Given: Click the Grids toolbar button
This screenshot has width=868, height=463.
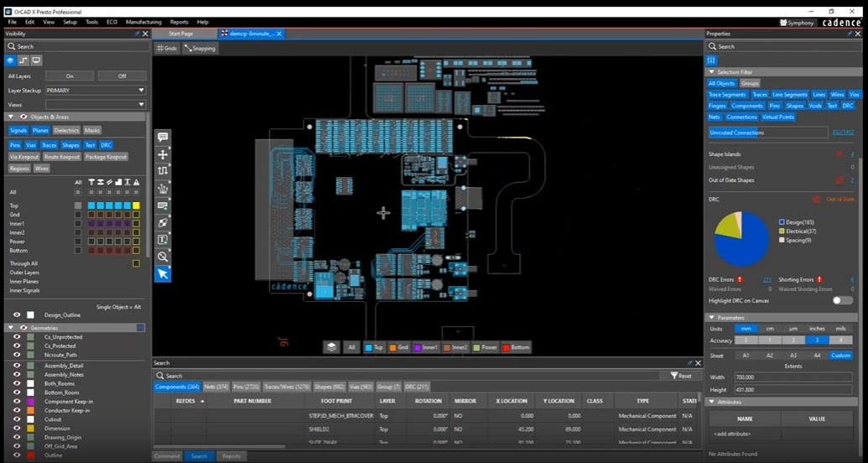Looking at the screenshot, I should tap(167, 48).
